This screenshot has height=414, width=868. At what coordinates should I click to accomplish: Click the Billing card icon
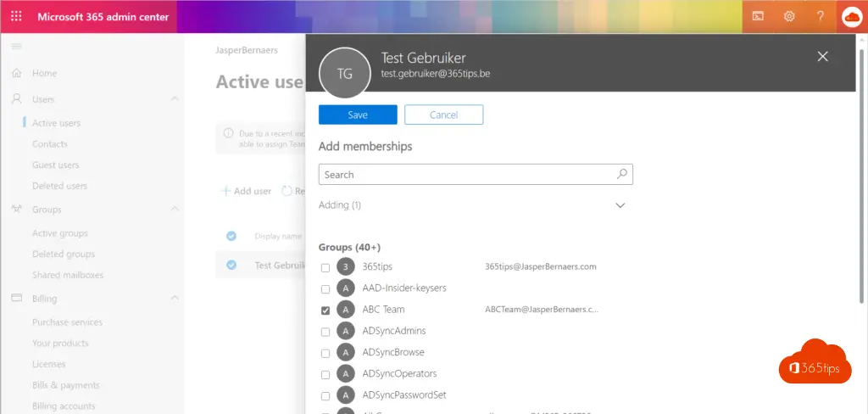pyautogui.click(x=17, y=298)
